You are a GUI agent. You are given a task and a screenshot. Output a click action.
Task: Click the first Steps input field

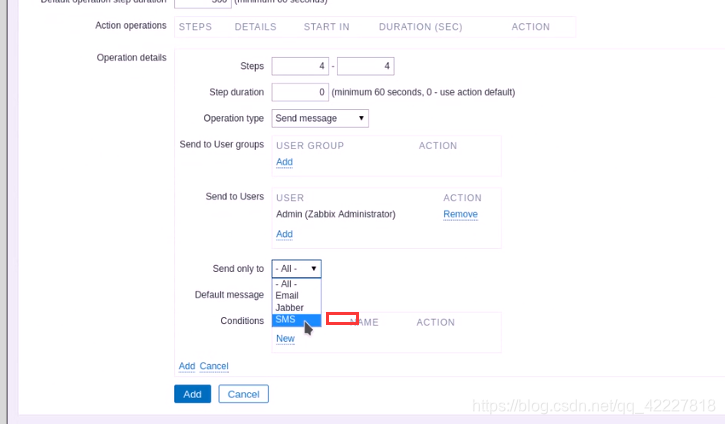tap(300, 66)
